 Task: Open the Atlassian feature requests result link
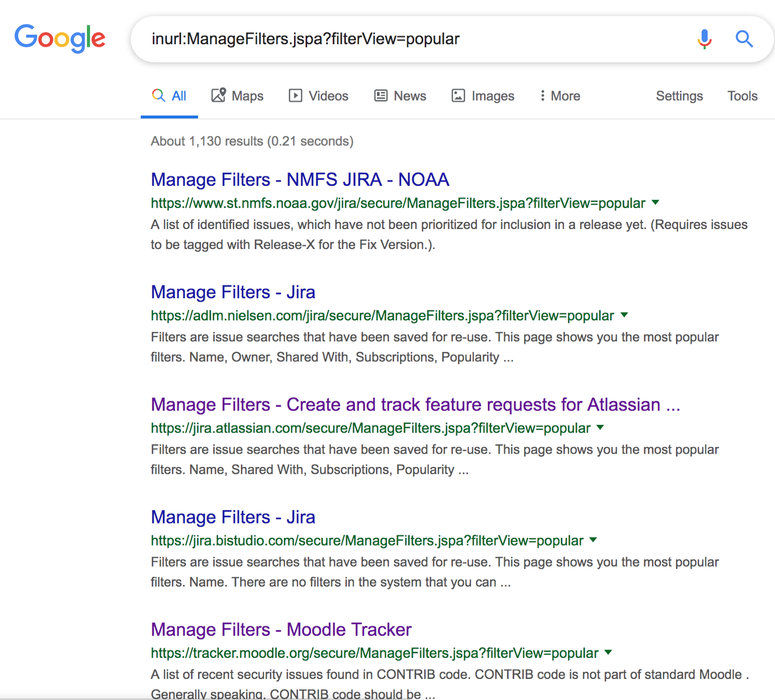tap(415, 405)
